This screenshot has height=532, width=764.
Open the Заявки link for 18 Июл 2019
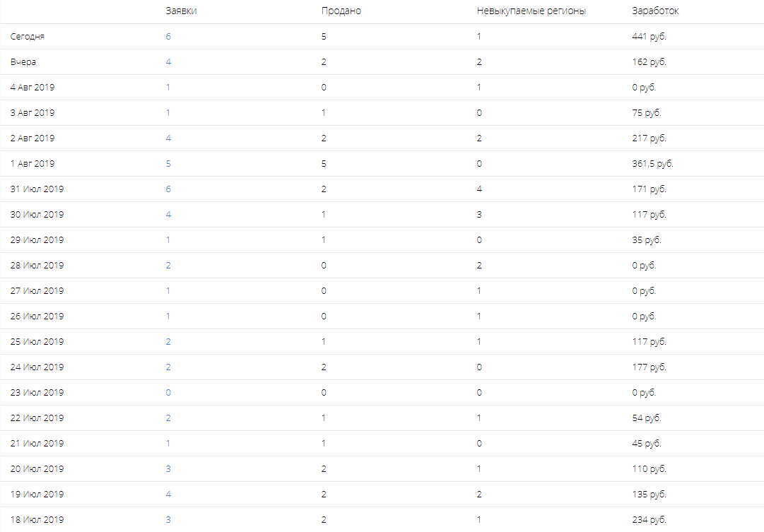pyautogui.click(x=168, y=520)
